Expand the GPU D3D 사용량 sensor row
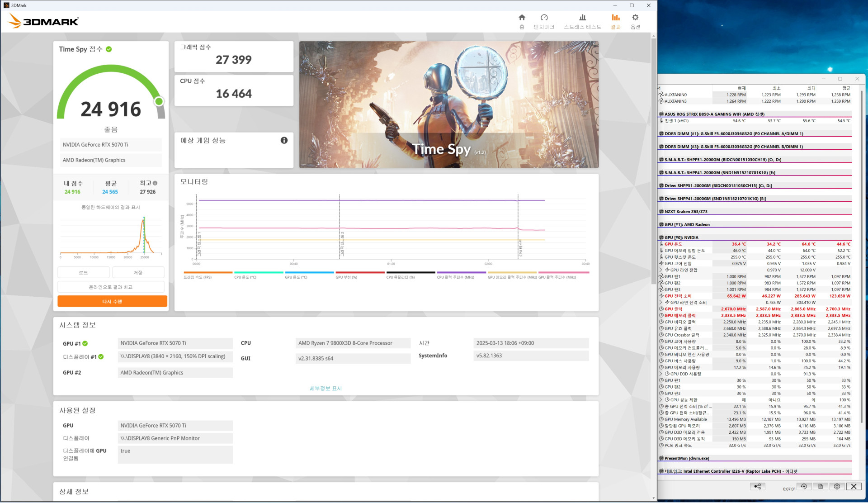 click(661, 374)
